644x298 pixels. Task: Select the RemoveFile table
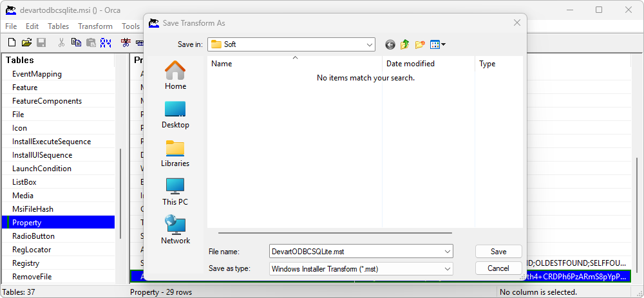point(59,277)
